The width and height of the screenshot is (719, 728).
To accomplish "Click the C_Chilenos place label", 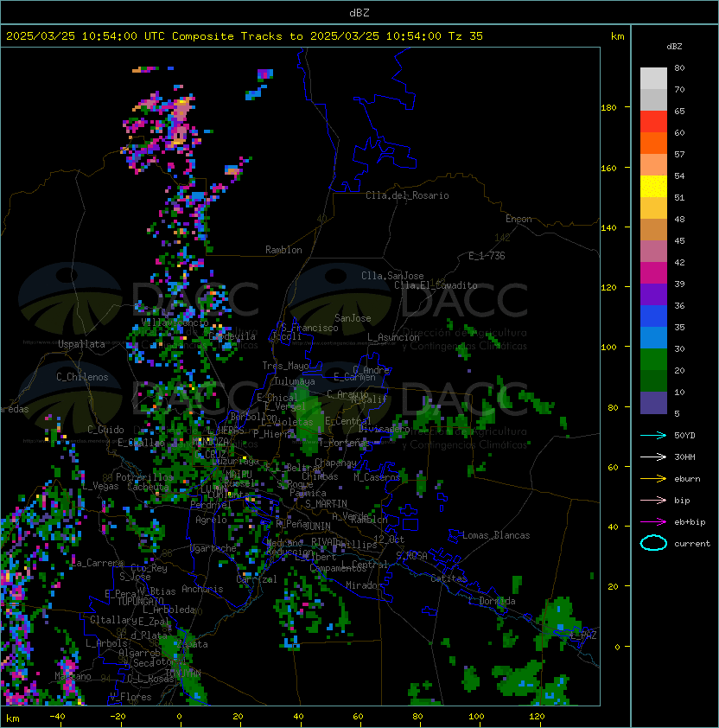I will coord(82,377).
